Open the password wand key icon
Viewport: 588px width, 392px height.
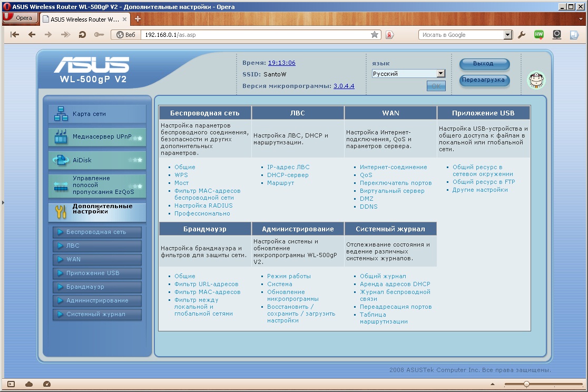click(x=99, y=35)
